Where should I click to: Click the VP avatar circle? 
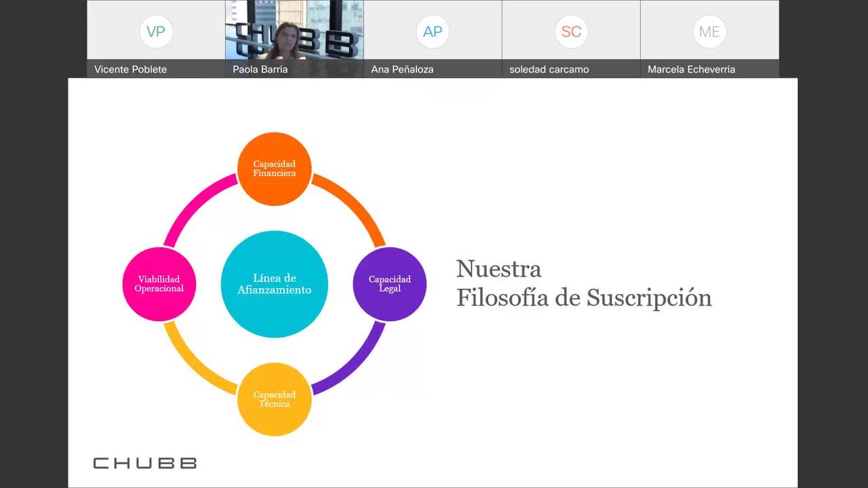coord(156,32)
